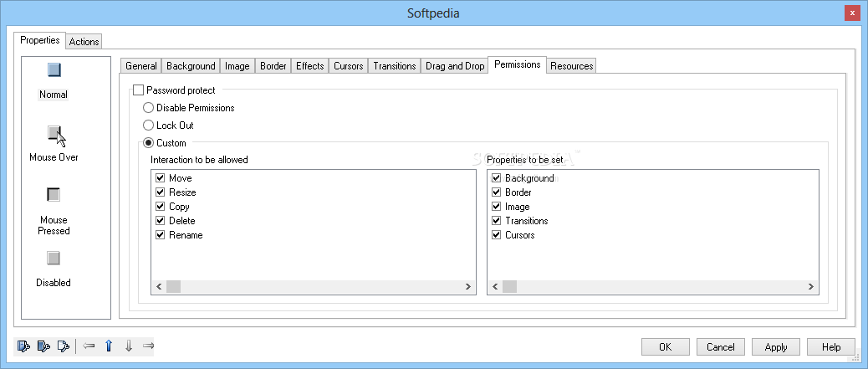This screenshot has height=369, width=868.
Task: Click the book-with-wrench properties icon
Action: pos(23,346)
